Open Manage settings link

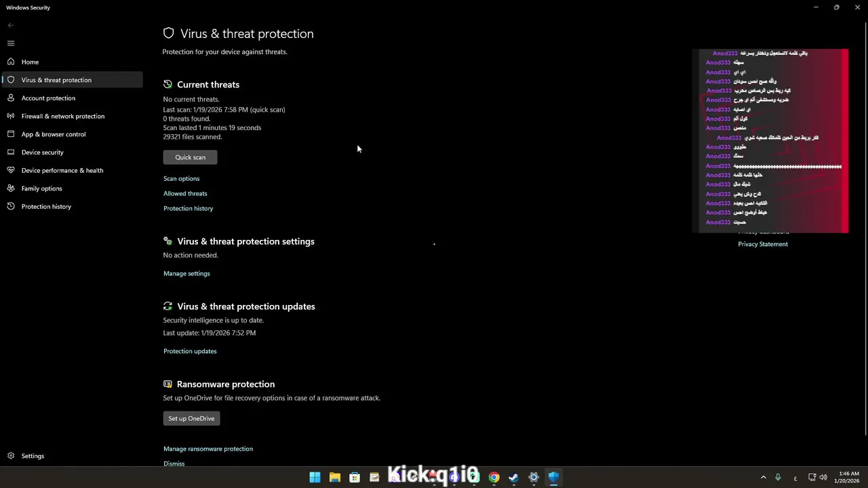(186, 274)
